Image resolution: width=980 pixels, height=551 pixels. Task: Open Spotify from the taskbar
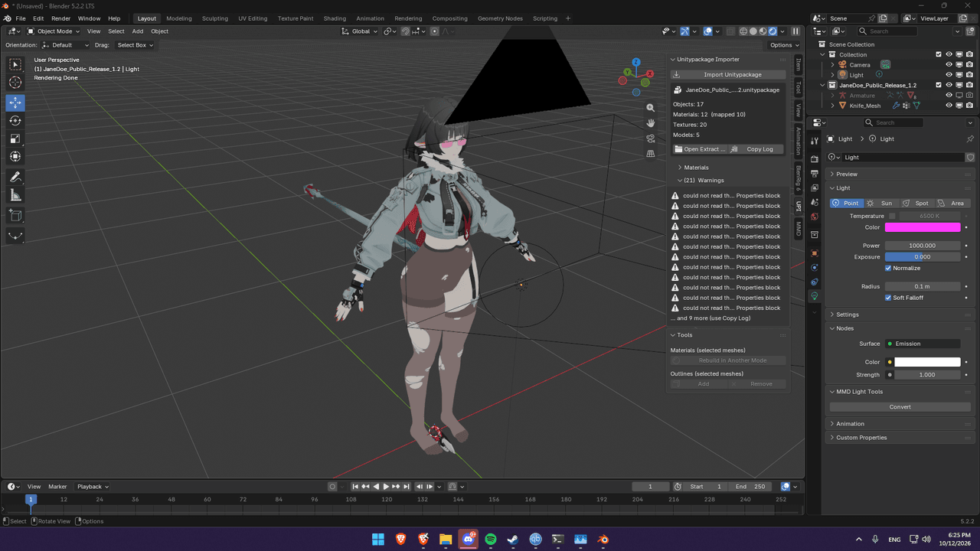pyautogui.click(x=491, y=540)
